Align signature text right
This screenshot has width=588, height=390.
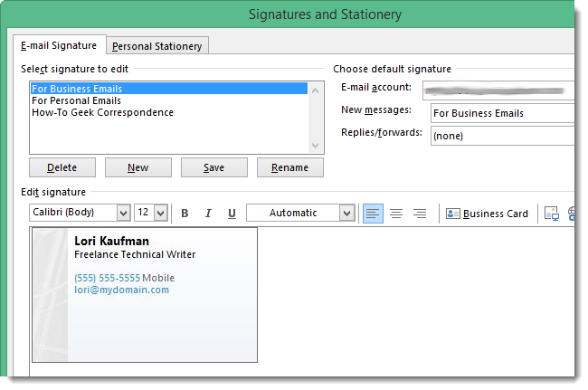pyautogui.click(x=420, y=214)
